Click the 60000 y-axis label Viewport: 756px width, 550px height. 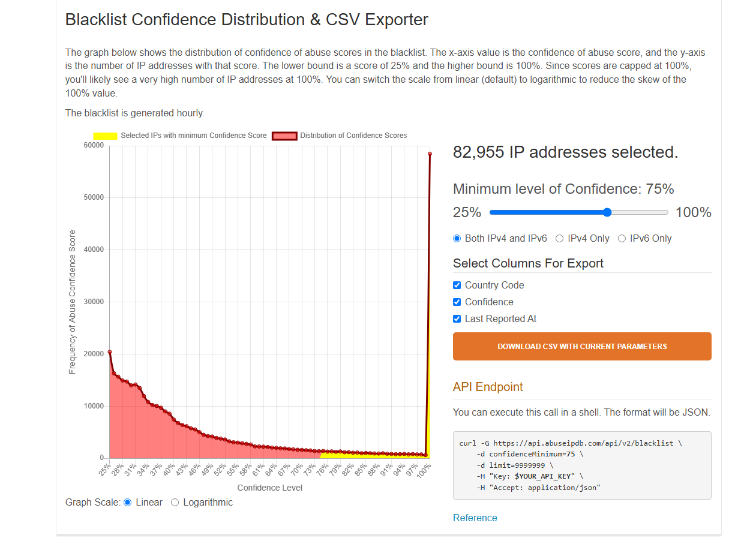tap(94, 145)
